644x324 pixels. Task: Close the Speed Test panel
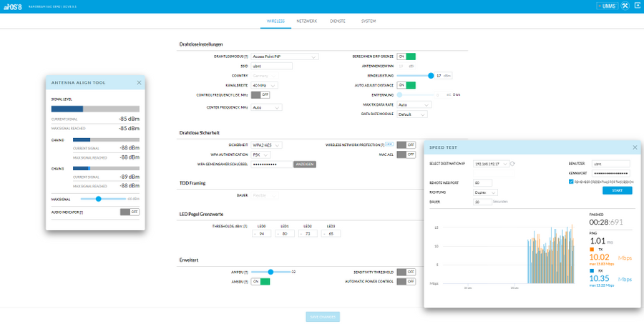[635, 147]
